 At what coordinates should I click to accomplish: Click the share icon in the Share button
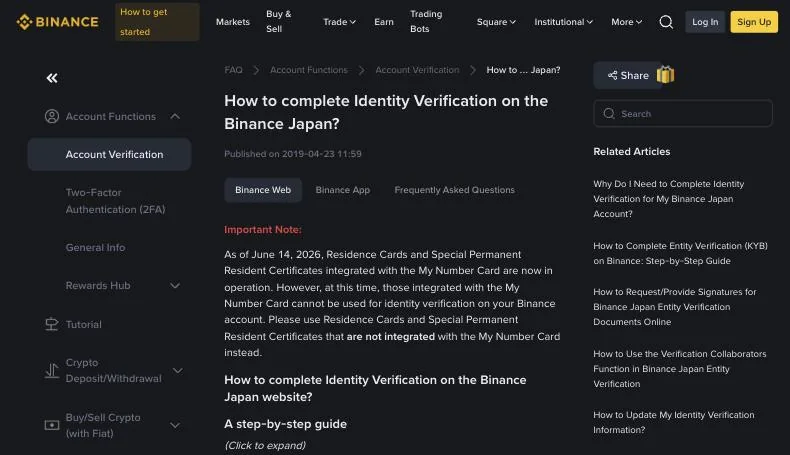tap(612, 76)
